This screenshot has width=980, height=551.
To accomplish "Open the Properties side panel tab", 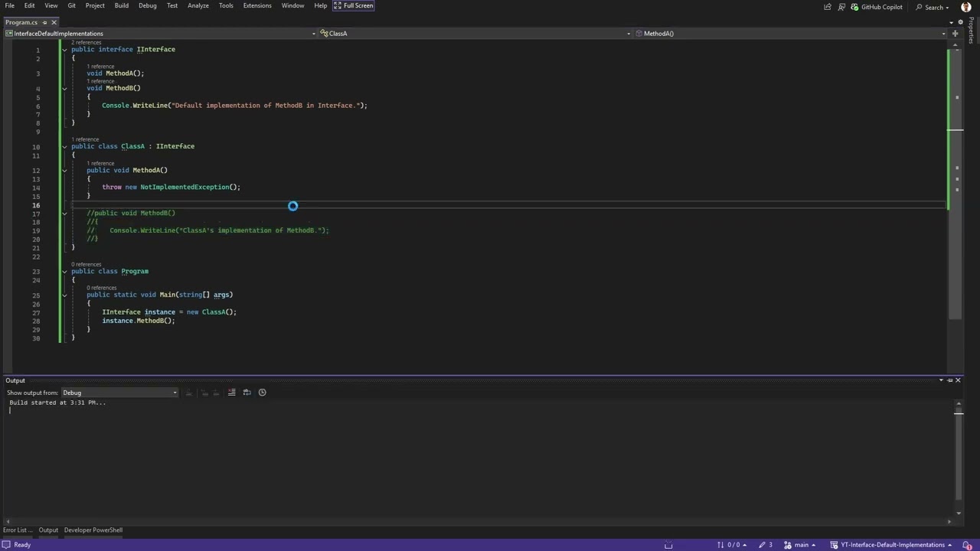I will pyautogui.click(x=972, y=31).
